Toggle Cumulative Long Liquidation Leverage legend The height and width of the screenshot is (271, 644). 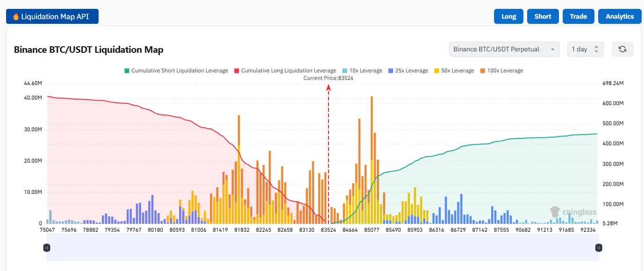click(285, 71)
